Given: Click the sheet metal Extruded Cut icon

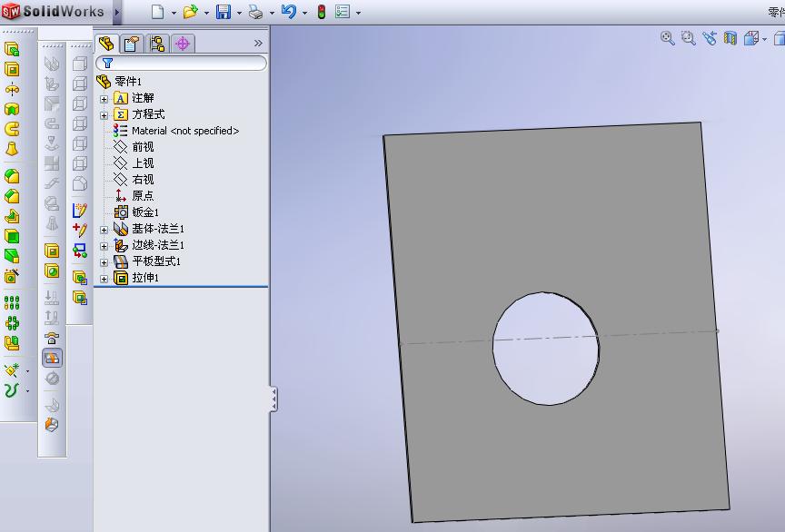Looking at the screenshot, I should coord(52,251).
